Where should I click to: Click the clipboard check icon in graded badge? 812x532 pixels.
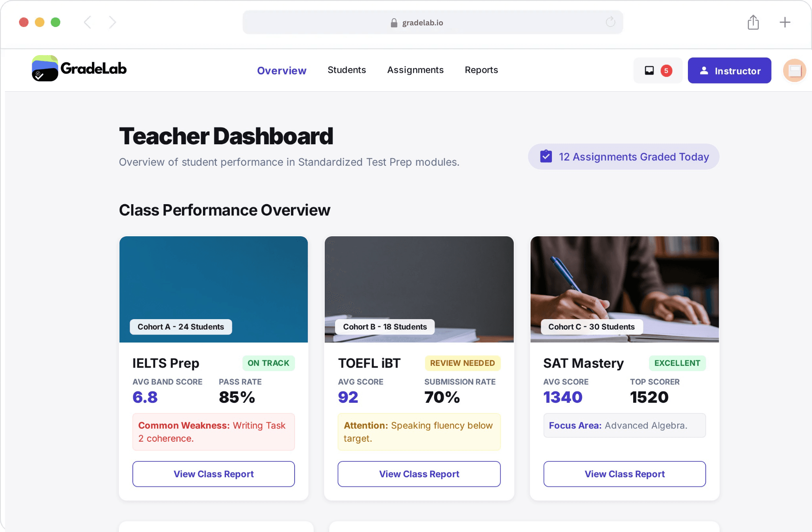(546, 157)
